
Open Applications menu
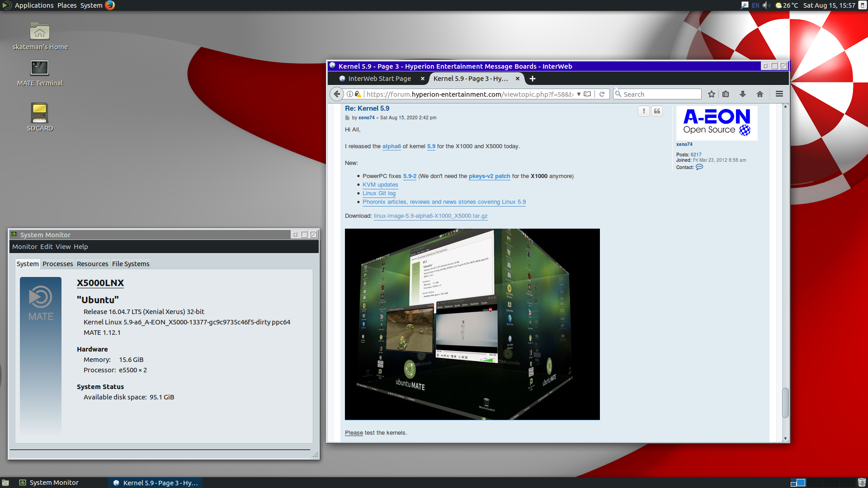click(34, 5)
